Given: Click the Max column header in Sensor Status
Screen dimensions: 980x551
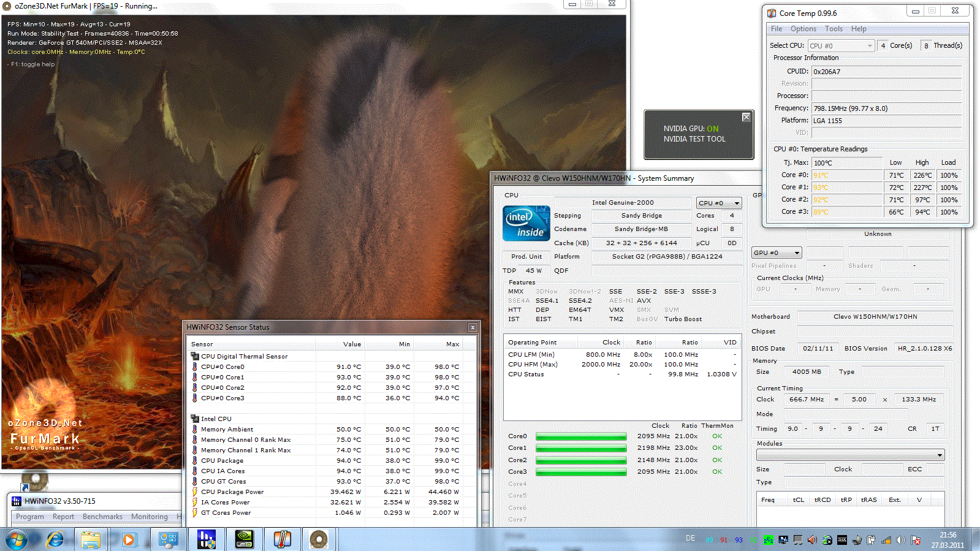Looking at the screenshot, I should tap(438, 344).
